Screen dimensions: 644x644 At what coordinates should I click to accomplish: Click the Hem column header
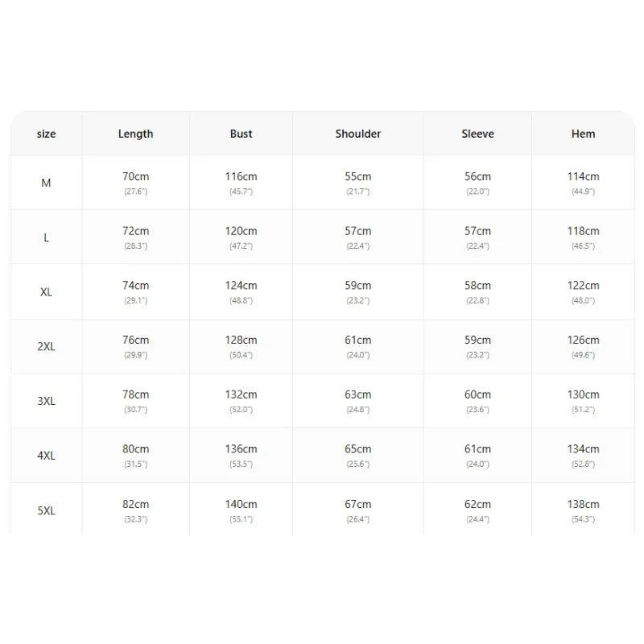point(583,134)
